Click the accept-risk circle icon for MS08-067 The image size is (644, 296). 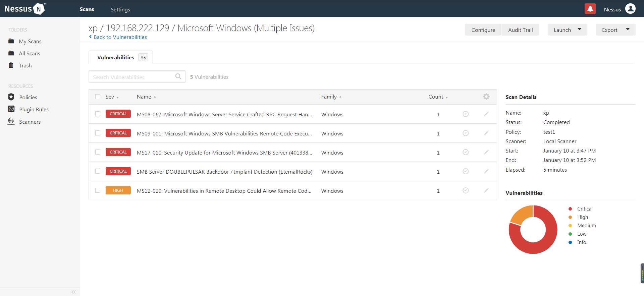(466, 114)
